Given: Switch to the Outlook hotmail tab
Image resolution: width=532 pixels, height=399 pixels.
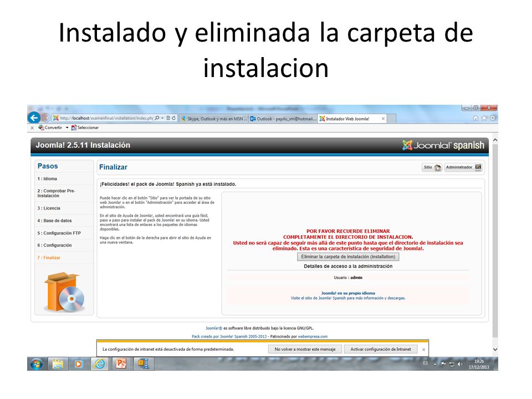Looking at the screenshot, I should point(283,119).
